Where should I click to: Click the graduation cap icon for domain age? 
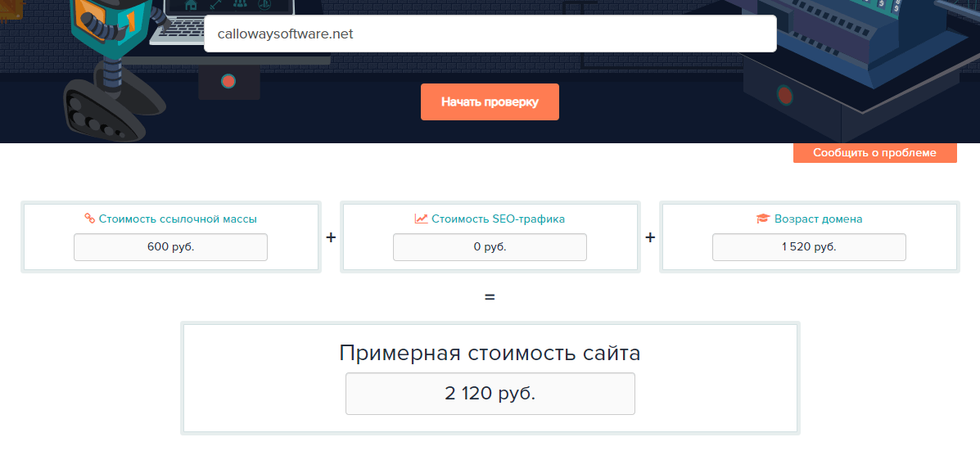tap(762, 219)
